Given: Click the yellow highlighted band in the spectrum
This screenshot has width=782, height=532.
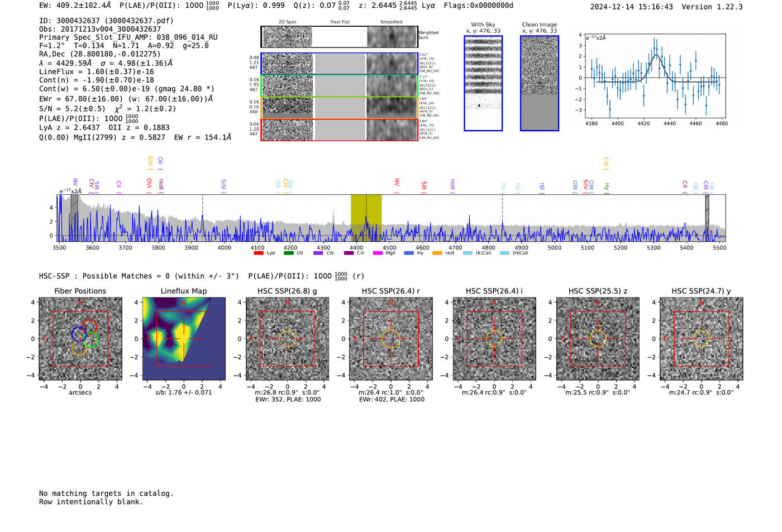Looking at the screenshot, I should (366, 218).
